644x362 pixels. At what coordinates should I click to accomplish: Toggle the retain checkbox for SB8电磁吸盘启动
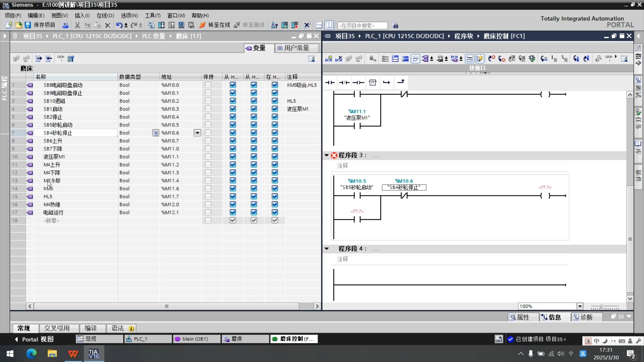click(x=208, y=85)
